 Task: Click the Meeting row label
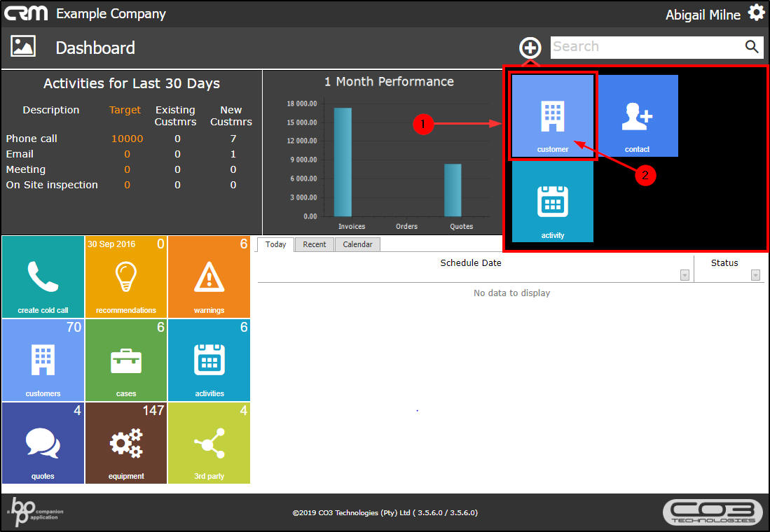(x=25, y=169)
